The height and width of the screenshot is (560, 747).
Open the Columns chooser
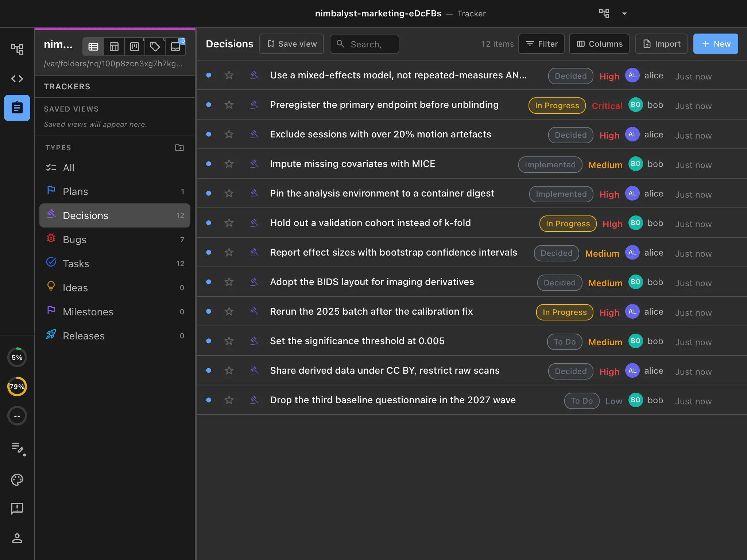[x=599, y=44]
